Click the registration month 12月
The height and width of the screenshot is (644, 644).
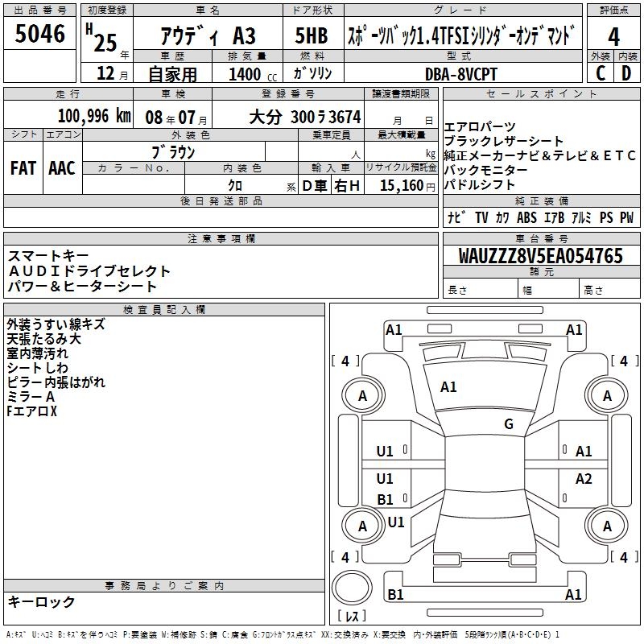pos(112,73)
